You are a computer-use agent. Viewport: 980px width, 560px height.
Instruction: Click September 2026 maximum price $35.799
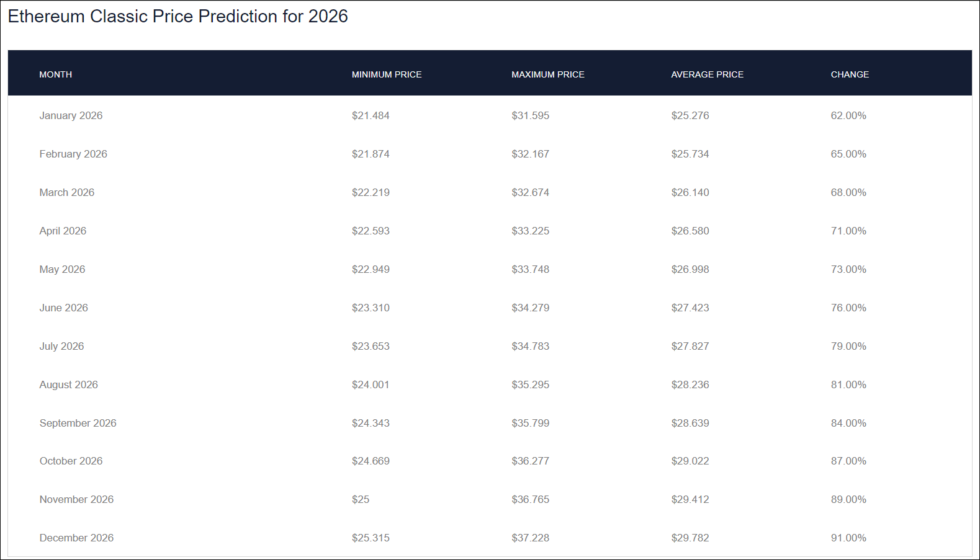click(530, 423)
